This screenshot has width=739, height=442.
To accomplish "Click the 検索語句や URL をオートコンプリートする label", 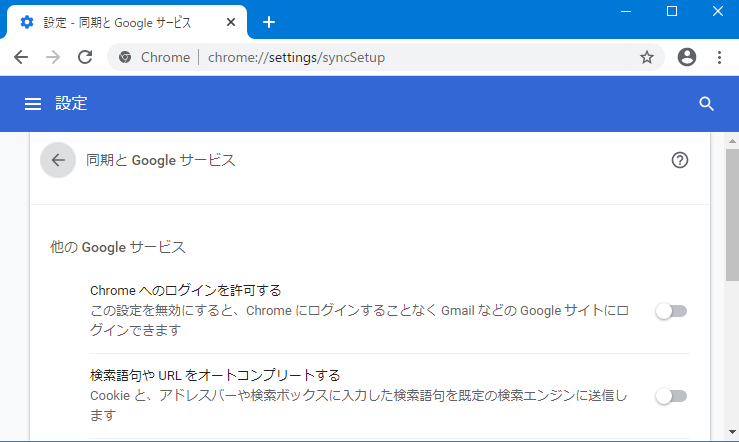I will [215, 376].
